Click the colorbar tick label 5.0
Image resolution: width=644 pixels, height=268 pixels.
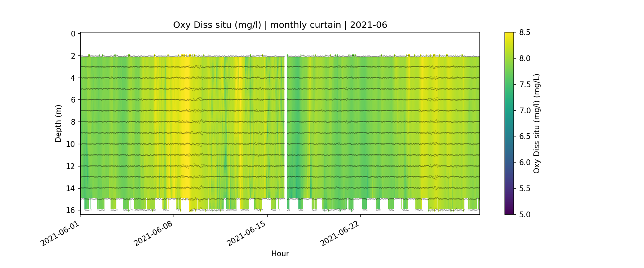525,214
